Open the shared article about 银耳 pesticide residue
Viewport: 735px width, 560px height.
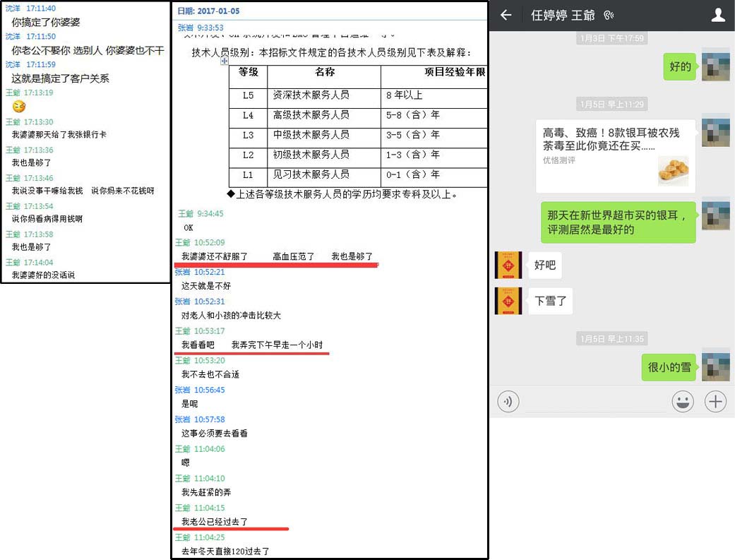coord(615,155)
